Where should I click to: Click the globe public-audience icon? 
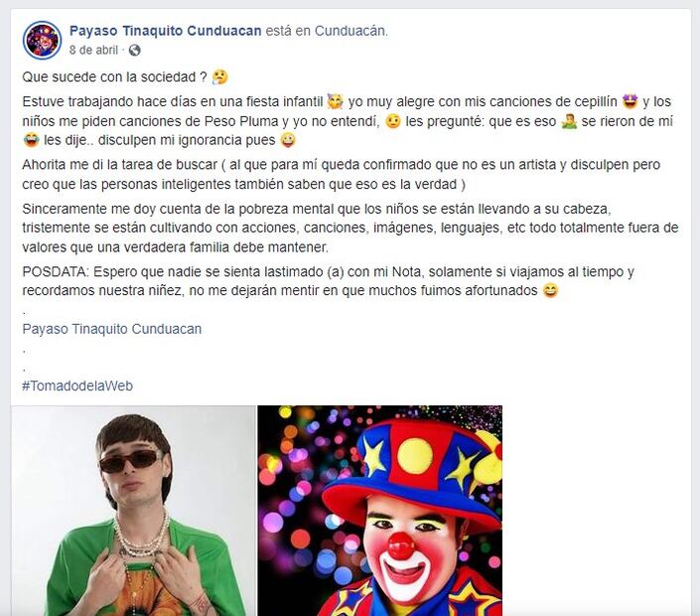pyautogui.click(x=134, y=50)
